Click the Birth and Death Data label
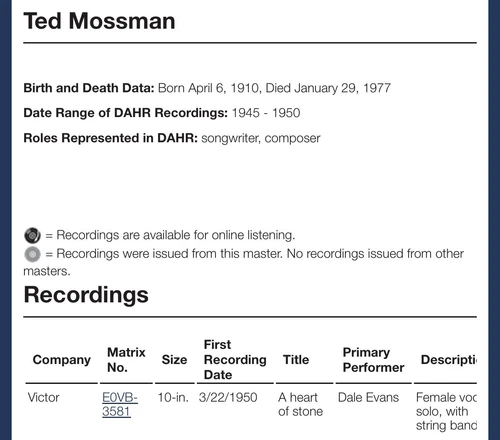 [89, 88]
